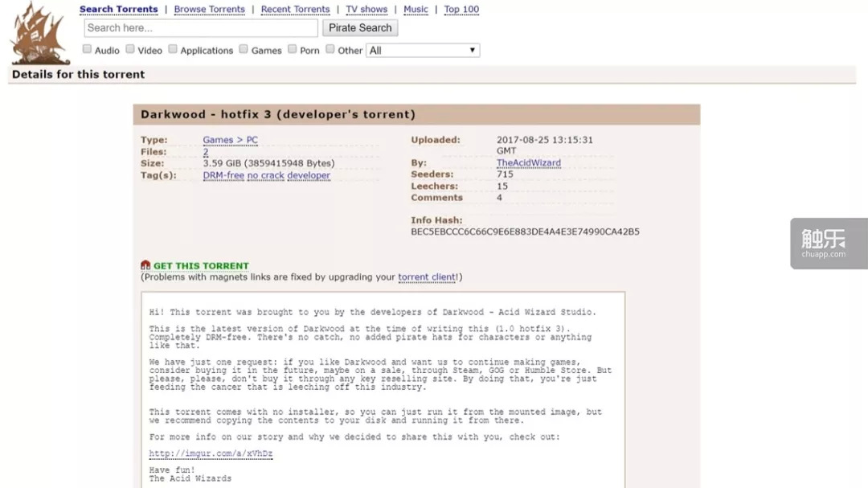Open Search Torrents navigation link

tap(118, 10)
